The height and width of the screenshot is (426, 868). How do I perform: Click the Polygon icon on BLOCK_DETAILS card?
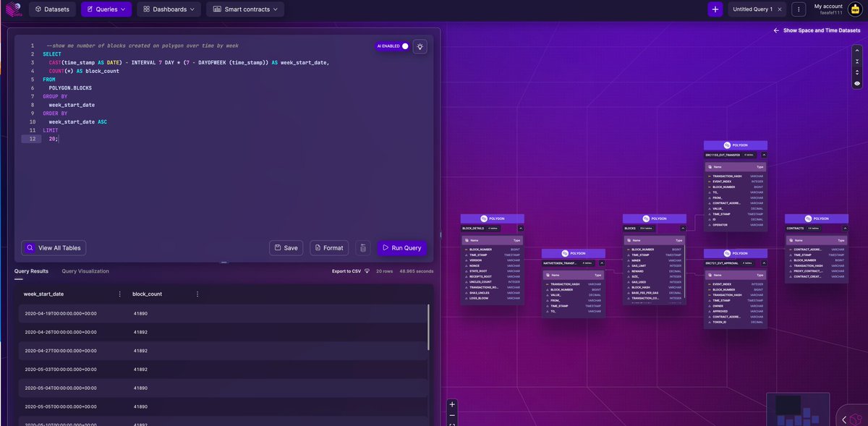coord(485,218)
